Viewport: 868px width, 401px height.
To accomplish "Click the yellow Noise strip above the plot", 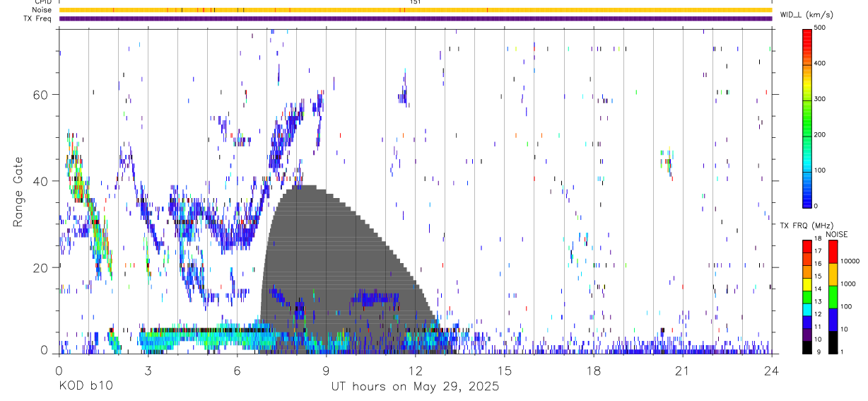I will [x=415, y=10].
